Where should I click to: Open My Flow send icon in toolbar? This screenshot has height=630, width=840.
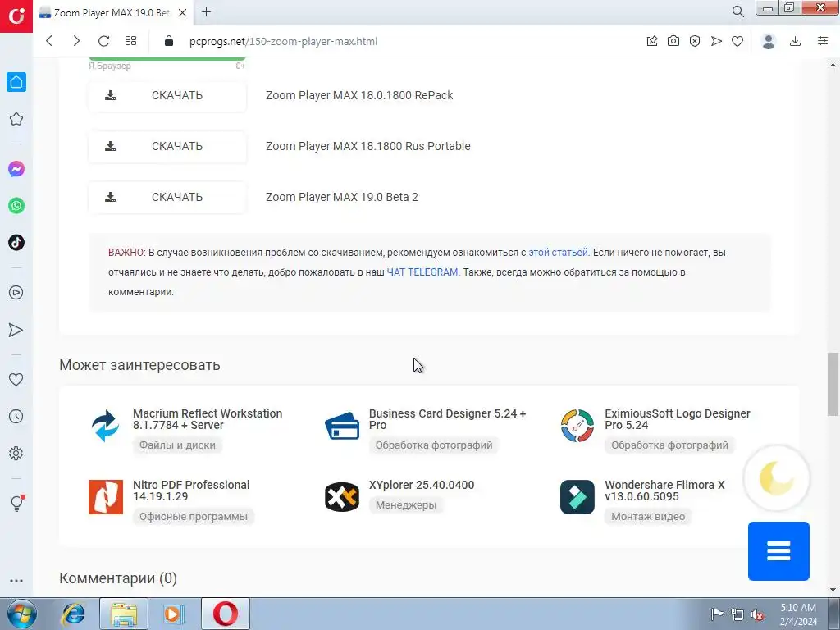[716, 41]
